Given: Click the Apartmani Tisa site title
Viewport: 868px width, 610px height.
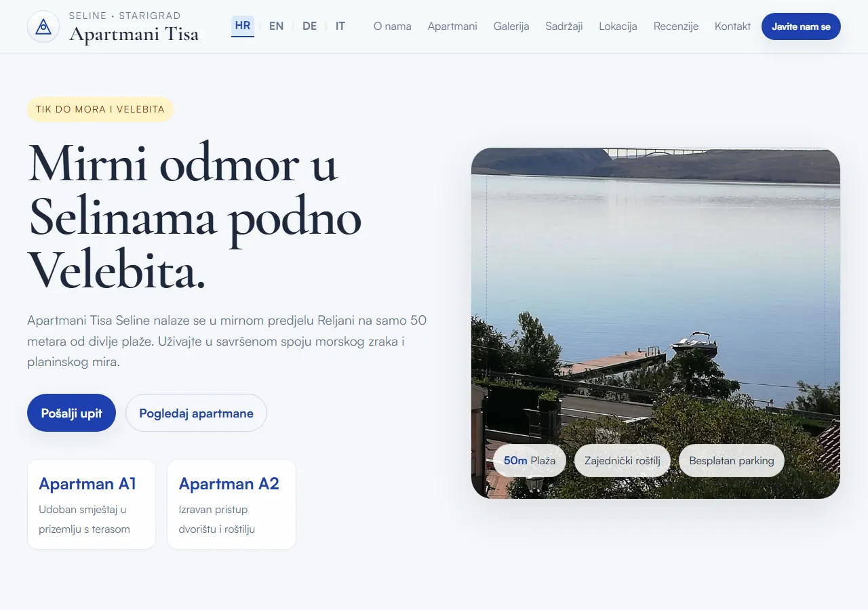Looking at the screenshot, I should point(134,33).
